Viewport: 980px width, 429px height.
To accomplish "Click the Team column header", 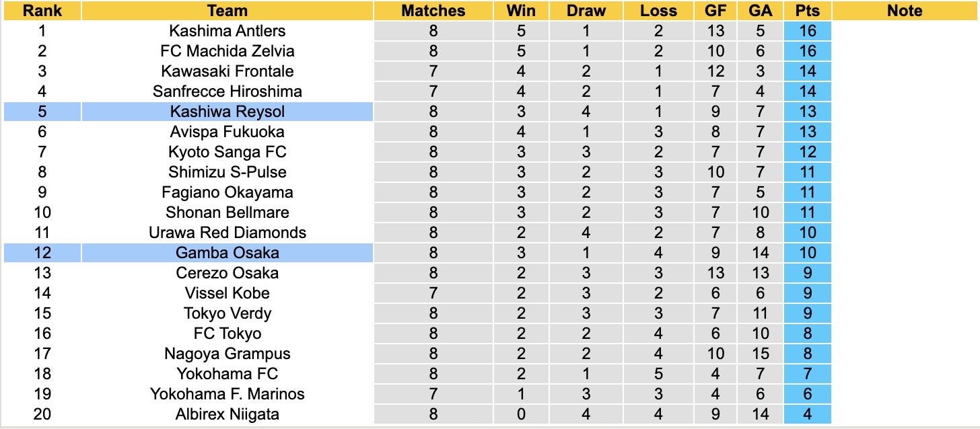I will pos(228,11).
